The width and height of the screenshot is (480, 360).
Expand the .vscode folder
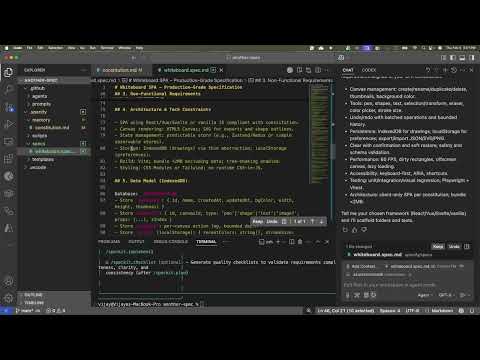[37, 167]
